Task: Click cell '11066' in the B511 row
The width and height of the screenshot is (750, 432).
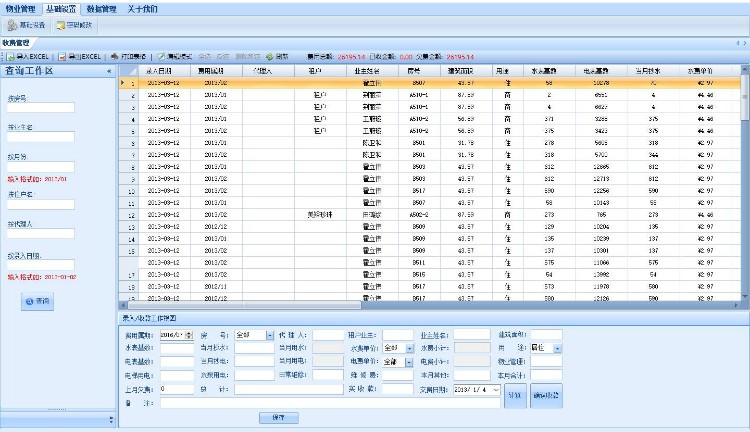Action: click(x=601, y=263)
